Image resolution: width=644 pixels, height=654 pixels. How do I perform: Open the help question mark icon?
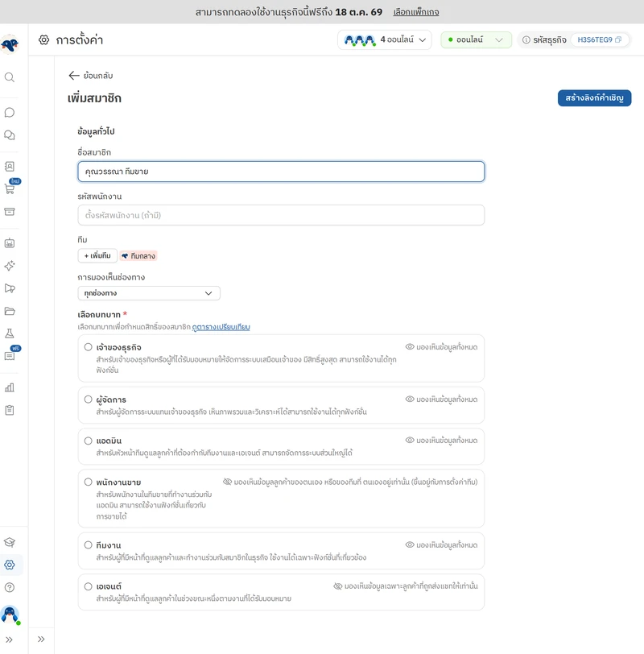tap(10, 587)
